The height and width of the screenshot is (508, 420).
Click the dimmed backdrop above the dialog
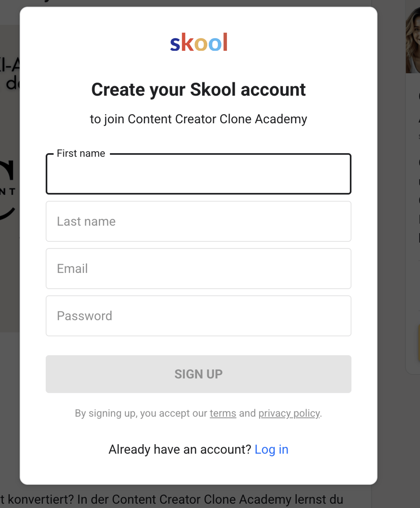198,3
